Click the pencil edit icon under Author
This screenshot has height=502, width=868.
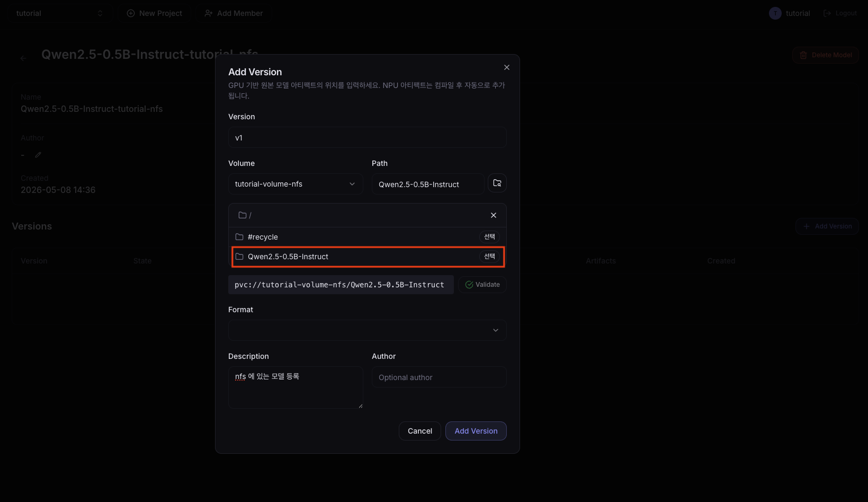(38, 155)
